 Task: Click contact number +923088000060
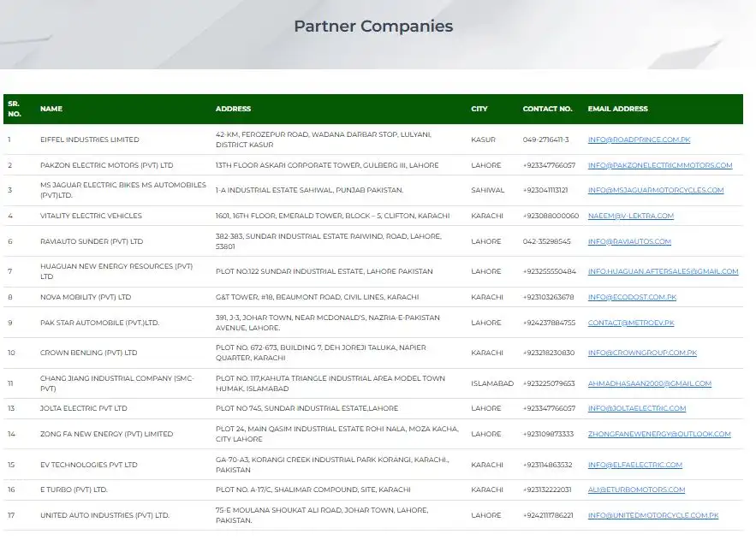pos(551,216)
